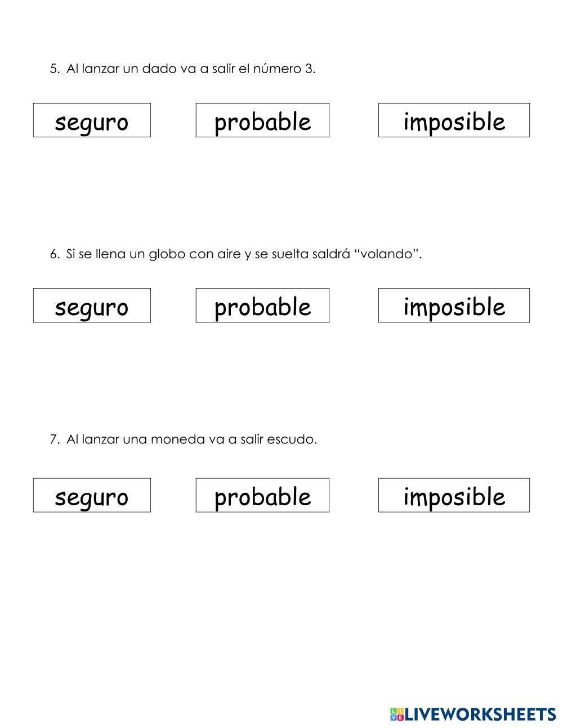Select 'seguro' for the balloon question
This screenshot has width=563, height=728.
(92, 305)
